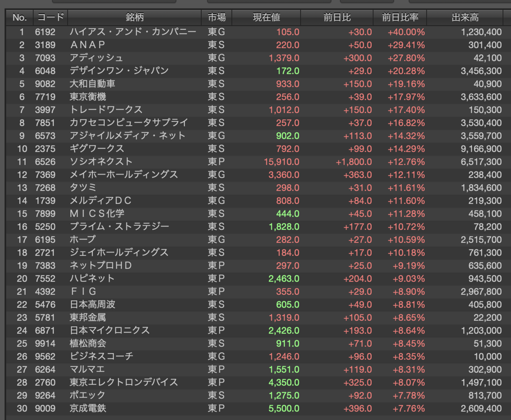
Task: Click the +300.0 price change
Action: [358, 58]
